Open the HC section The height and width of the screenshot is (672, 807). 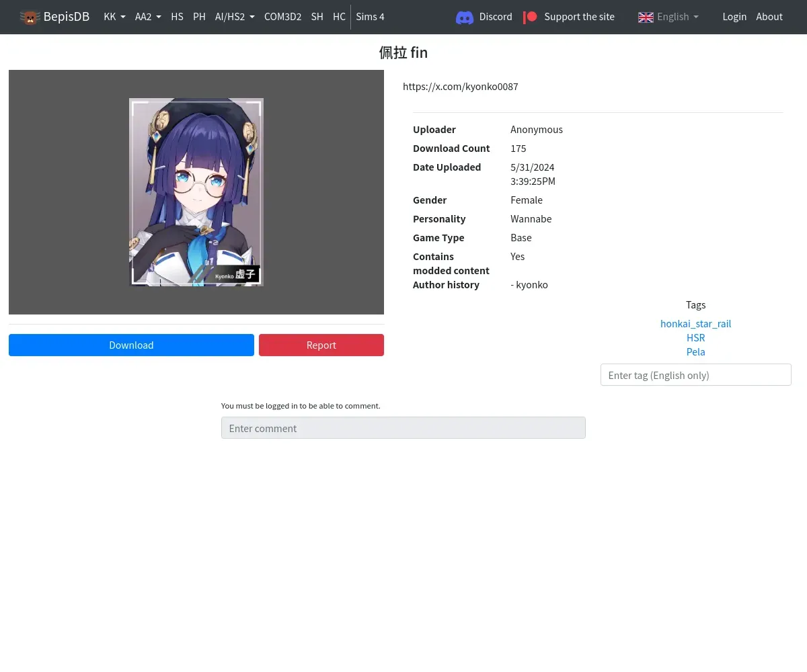[x=339, y=17]
